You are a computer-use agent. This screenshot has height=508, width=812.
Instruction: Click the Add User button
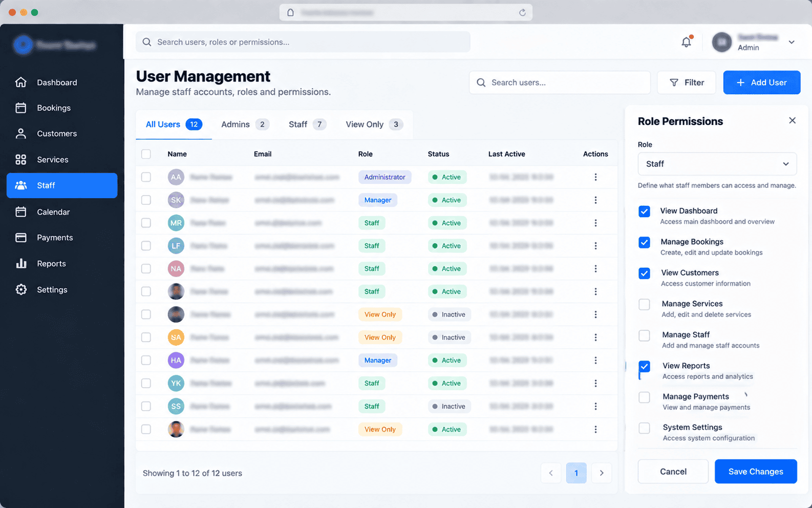point(762,82)
